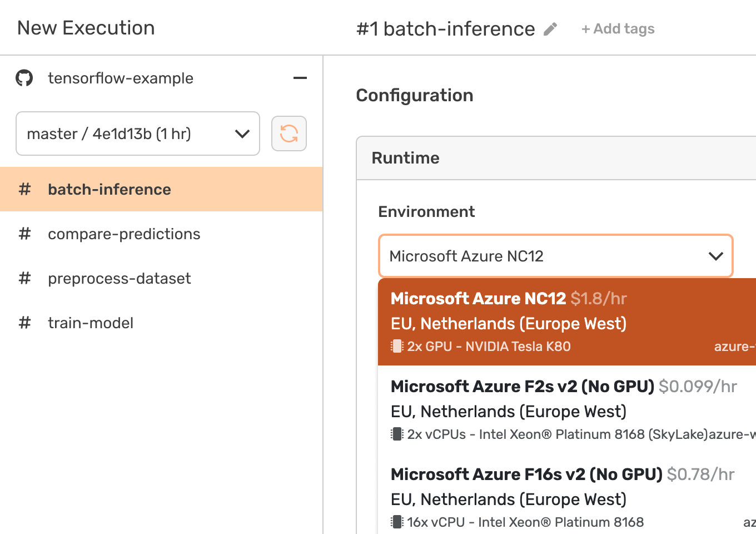This screenshot has height=534, width=756.
Task: Click the chip icon next to 16x vCPU
Action: click(x=396, y=522)
